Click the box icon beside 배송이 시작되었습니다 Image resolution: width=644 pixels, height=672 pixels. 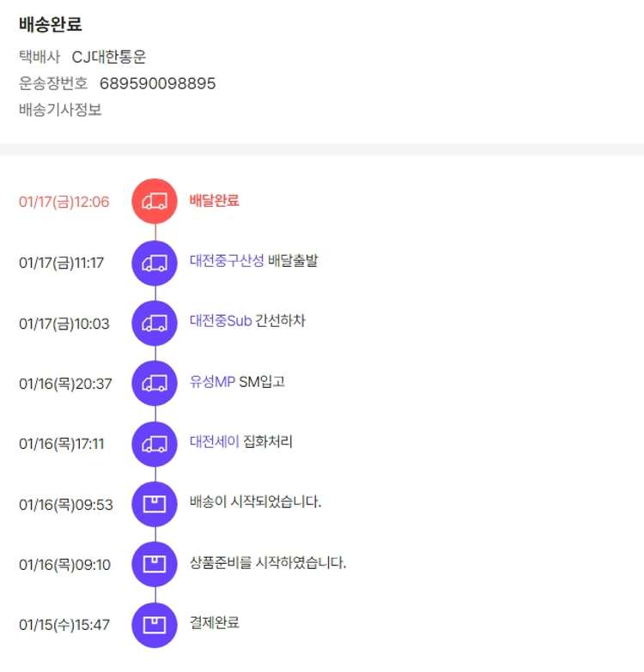point(155,504)
